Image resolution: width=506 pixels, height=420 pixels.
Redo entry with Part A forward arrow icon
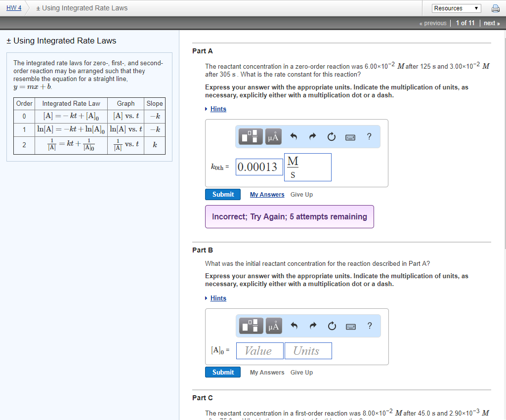tap(313, 136)
